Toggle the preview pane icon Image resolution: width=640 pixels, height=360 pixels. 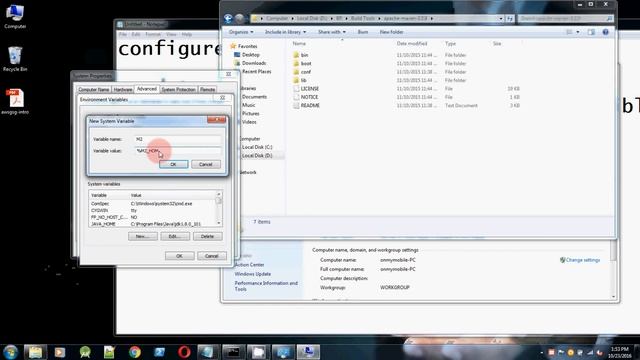591,32
